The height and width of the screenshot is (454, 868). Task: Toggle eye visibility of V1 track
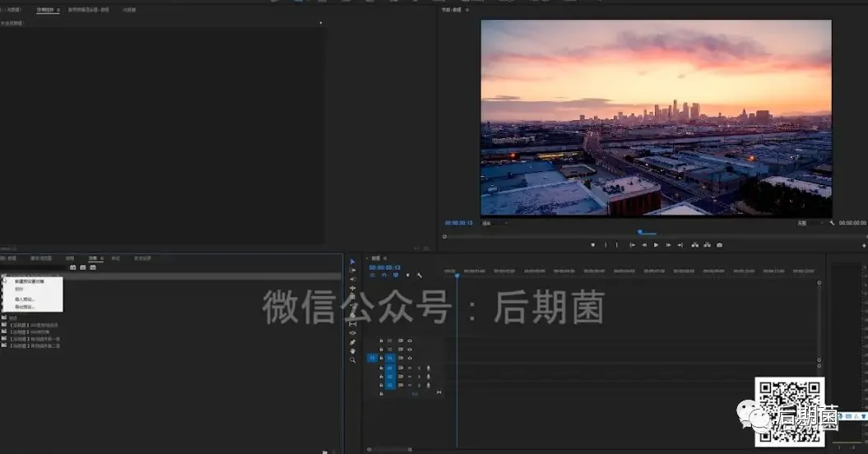pyautogui.click(x=410, y=359)
